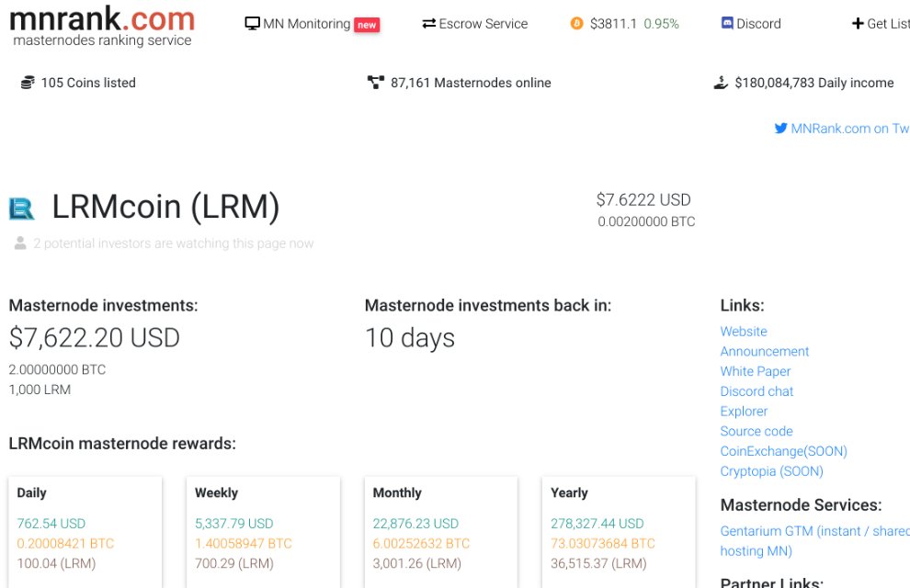Click the plus icon for Get Listed

(x=858, y=24)
